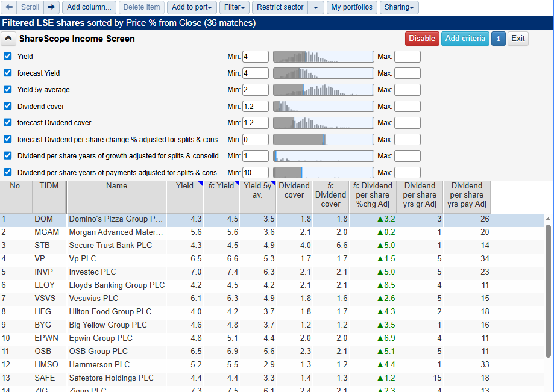Sort by the Yield column header
Viewport: 554px width, 392px height.
click(x=185, y=197)
